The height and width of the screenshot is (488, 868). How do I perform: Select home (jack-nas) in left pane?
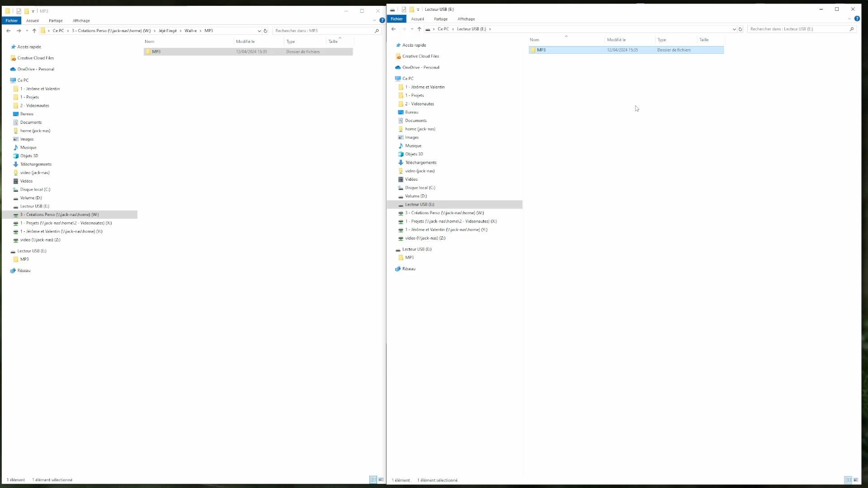35,131
